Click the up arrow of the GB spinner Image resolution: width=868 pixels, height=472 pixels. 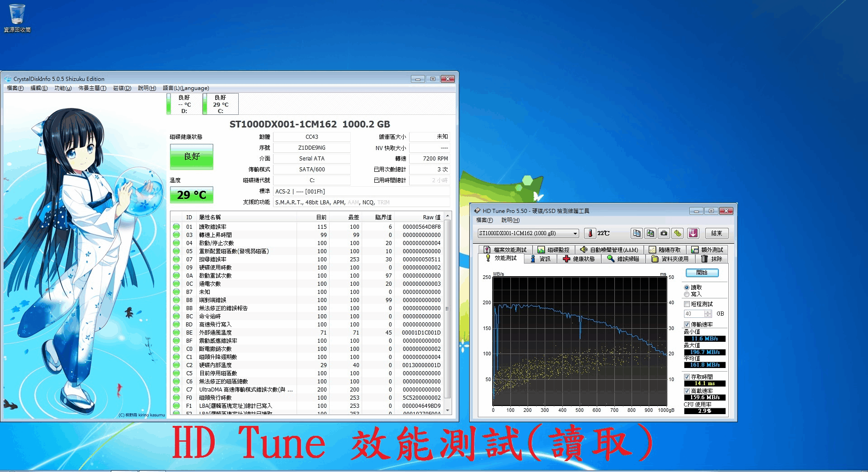click(x=708, y=312)
